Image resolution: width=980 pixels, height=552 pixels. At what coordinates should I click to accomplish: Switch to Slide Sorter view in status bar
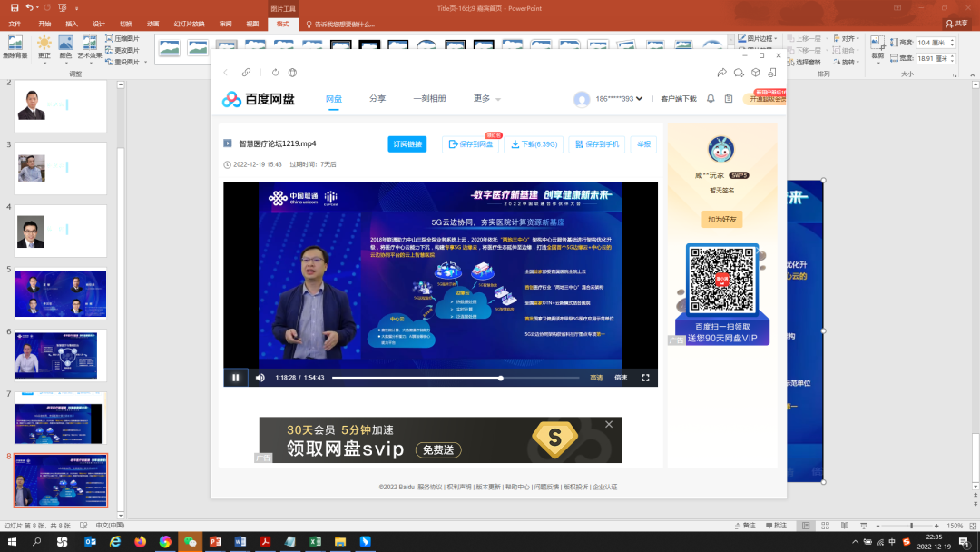tap(825, 526)
